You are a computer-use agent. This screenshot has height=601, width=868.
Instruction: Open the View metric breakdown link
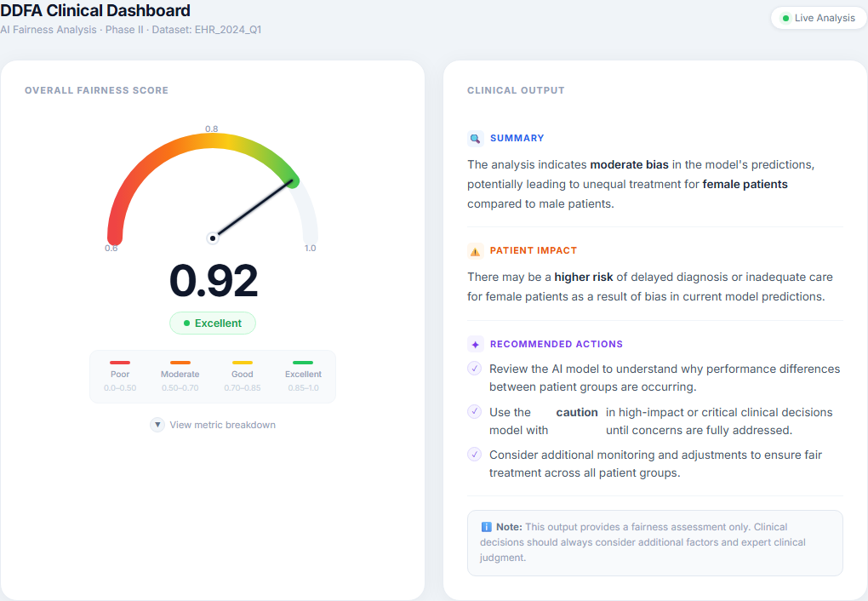(x=223, y=425)
